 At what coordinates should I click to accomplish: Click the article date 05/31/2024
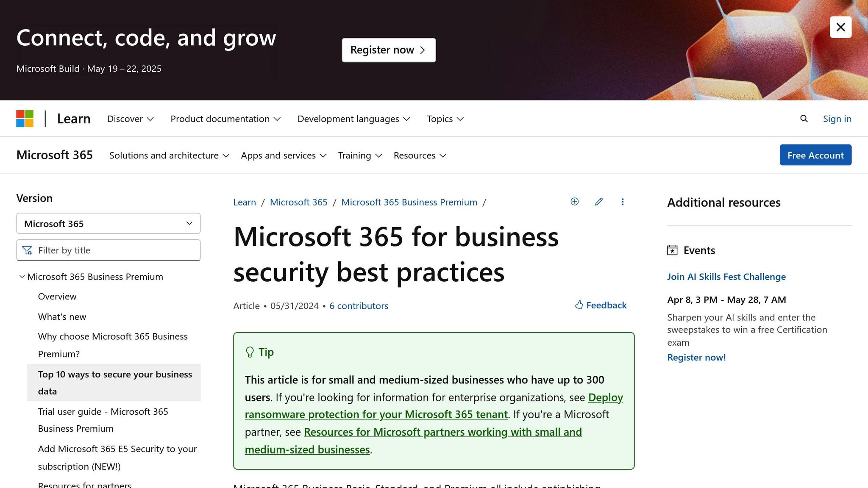pyautogui.click(x=294, y=306)
